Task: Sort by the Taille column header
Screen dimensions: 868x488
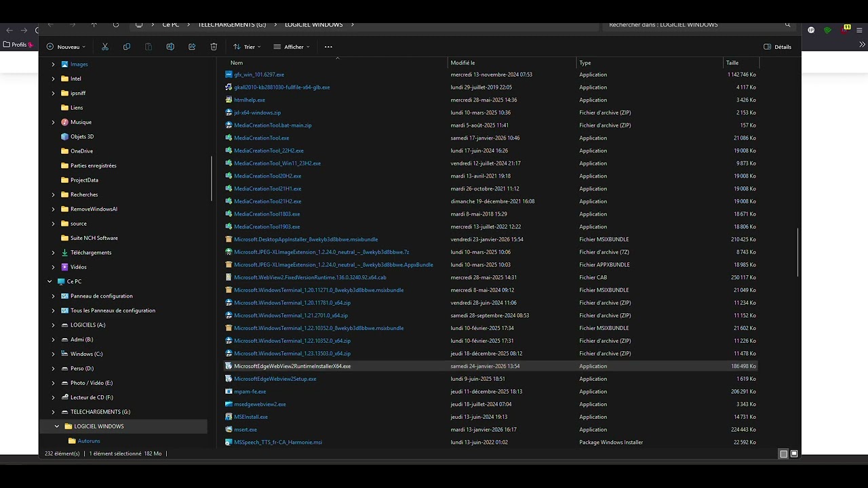Action: [x=732, y=62]
